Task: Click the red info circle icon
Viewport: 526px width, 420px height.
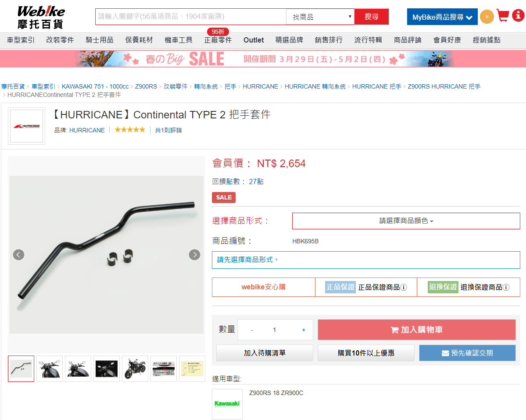Action: [518, 15]
